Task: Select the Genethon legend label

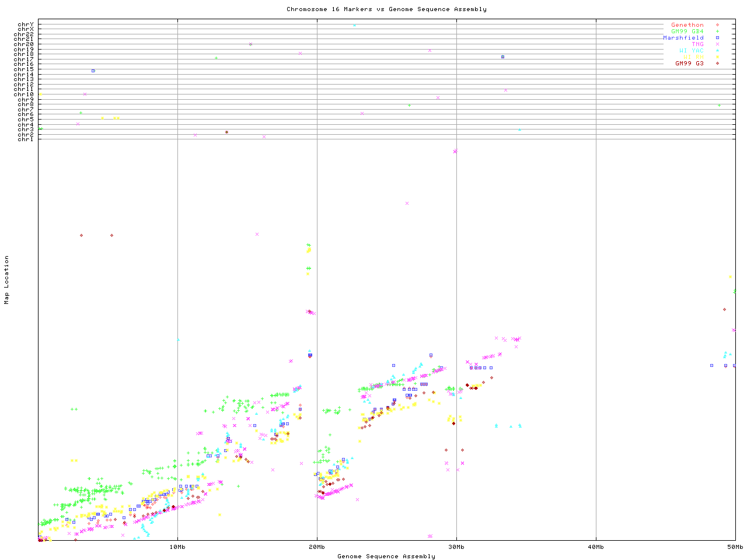Action: pos(687,25)
